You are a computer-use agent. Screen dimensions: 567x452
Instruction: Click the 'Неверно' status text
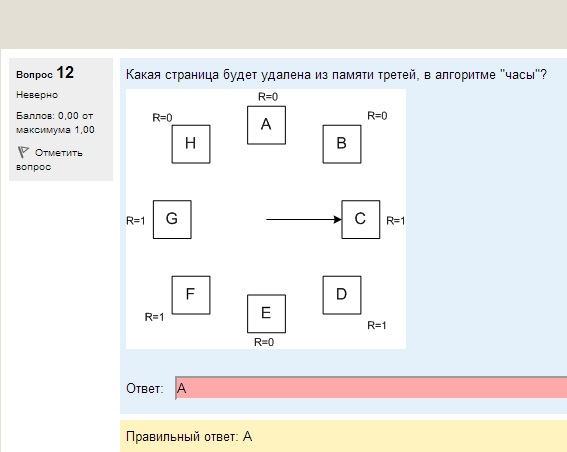pos(37,95)
